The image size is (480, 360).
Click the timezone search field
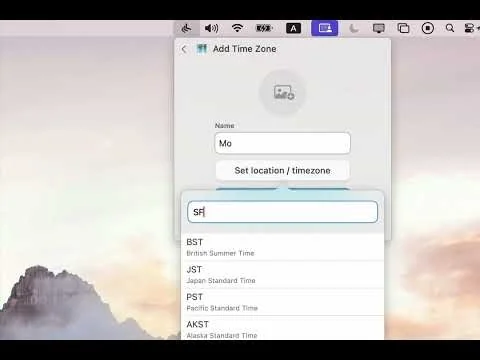click(283, 212)
